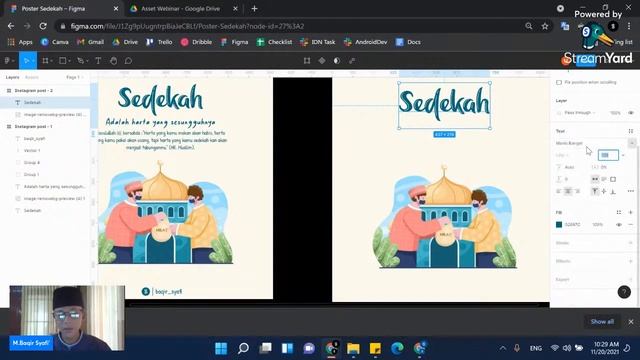Click the Use as mask icon
This screenshot has width=640, height=360.
click(x=337, y=61)
